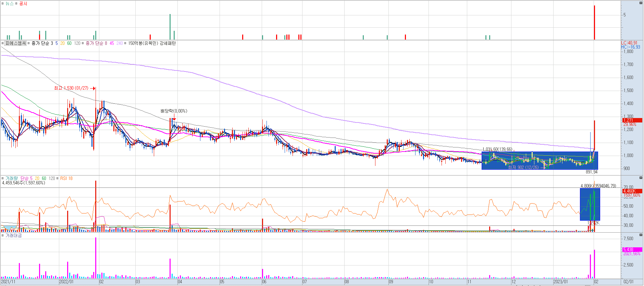
Task: Click the 배당락(0,00%) ex-dividend marker
Action: click(174, 111)
